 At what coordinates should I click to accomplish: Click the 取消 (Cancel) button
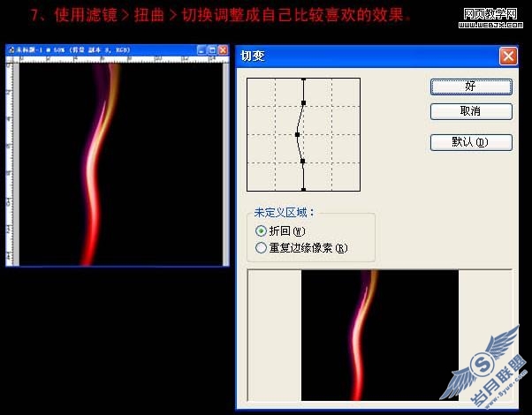(x=471, y=111)
